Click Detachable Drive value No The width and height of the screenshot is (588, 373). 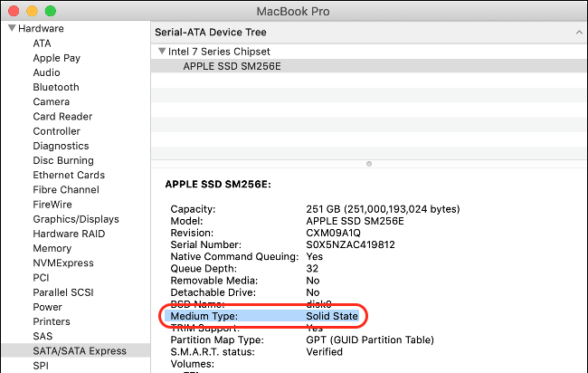pos(313,292)
